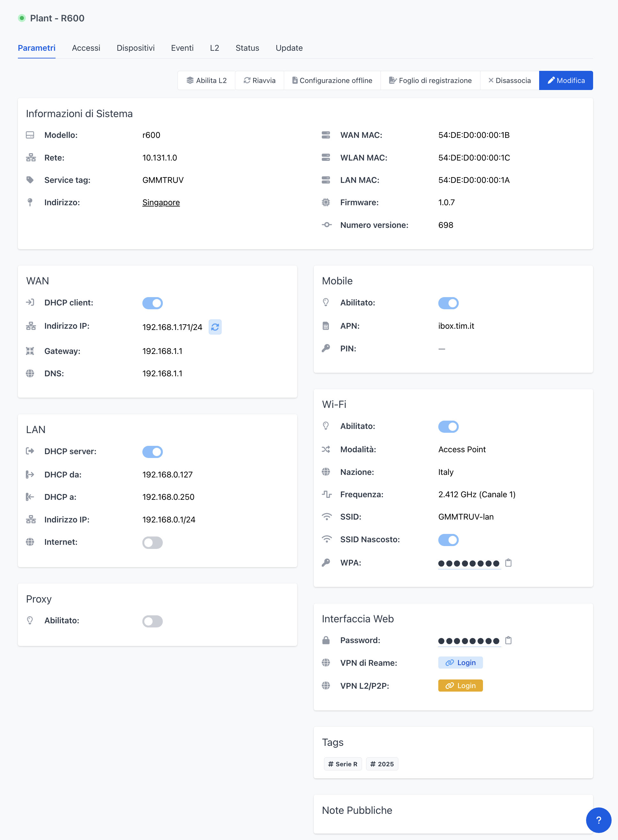Click Abilita L2 layers icon button

207,80
